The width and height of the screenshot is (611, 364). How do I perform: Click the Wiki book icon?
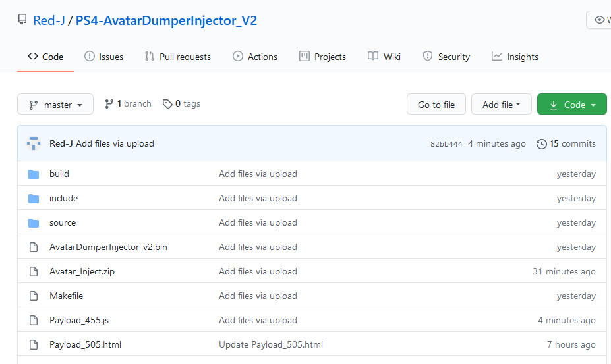point(373,56)
